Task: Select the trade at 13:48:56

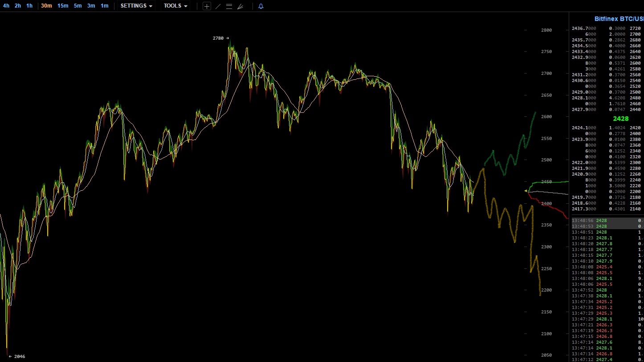Action: [x=607, y=221]
